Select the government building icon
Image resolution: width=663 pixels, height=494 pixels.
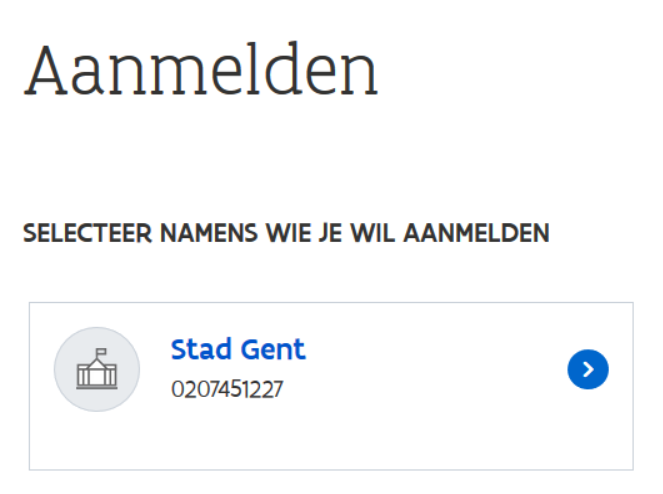click(97, 369)
